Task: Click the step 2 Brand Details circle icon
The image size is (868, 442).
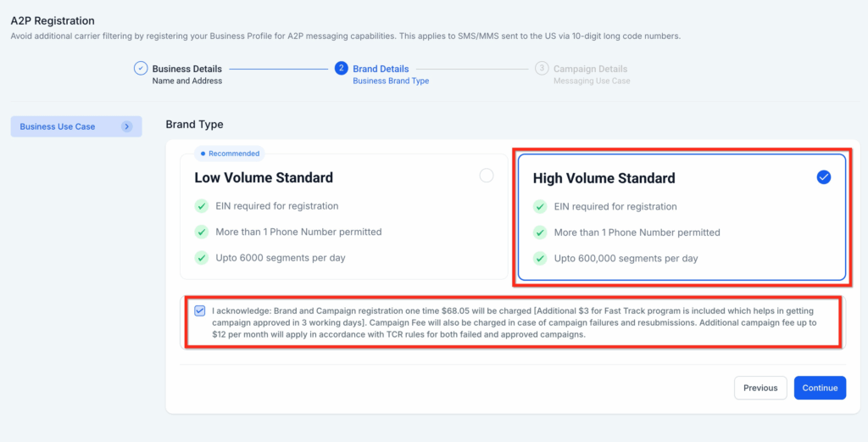Action: point(342,69)
